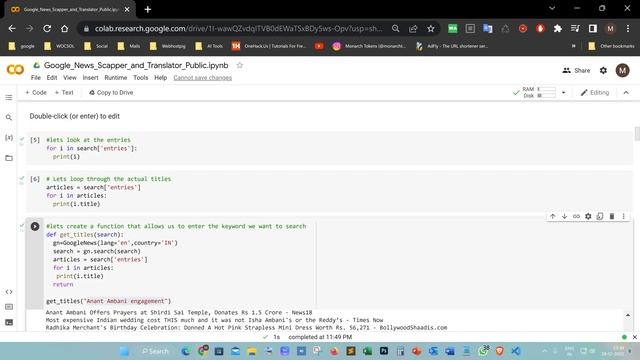Click the browser address bar
Screen dimensions: 640x360
pyautogui.click(x=239, y=29)
